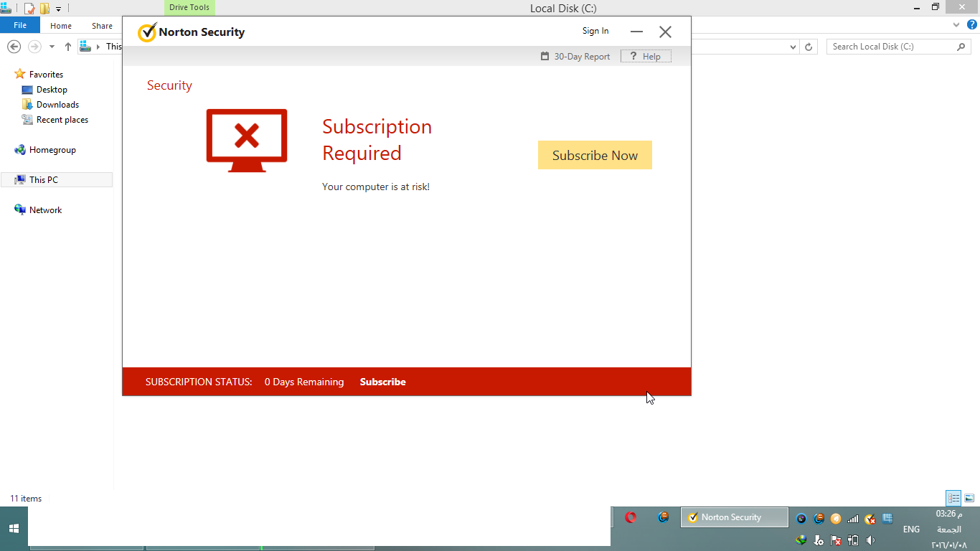Click 'Your computer is at risk!' message
Screen dimensions: 980x551
tap(376, 187)
